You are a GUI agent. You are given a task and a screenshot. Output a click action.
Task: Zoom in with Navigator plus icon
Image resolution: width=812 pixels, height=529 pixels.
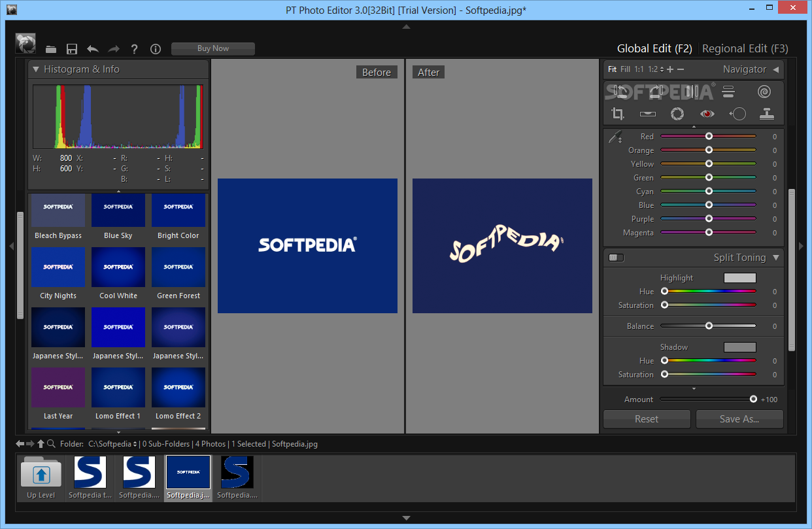click(670, 69)
